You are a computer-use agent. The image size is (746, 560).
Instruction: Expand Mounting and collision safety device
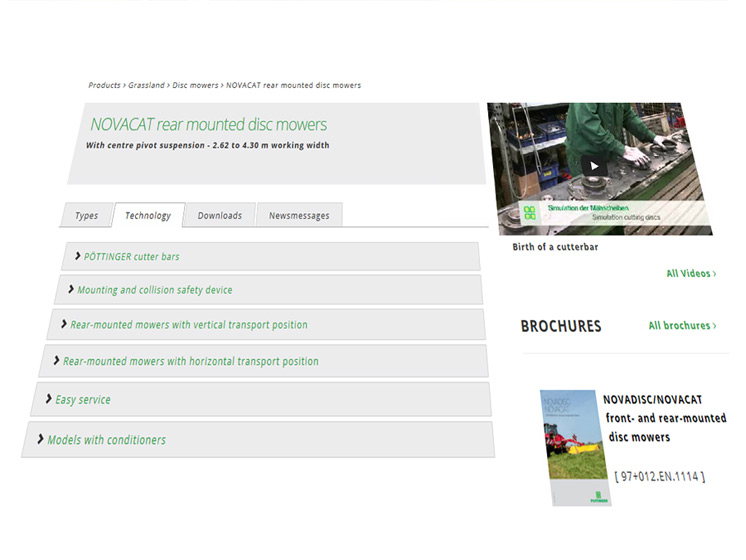click(x=269, y=290)
